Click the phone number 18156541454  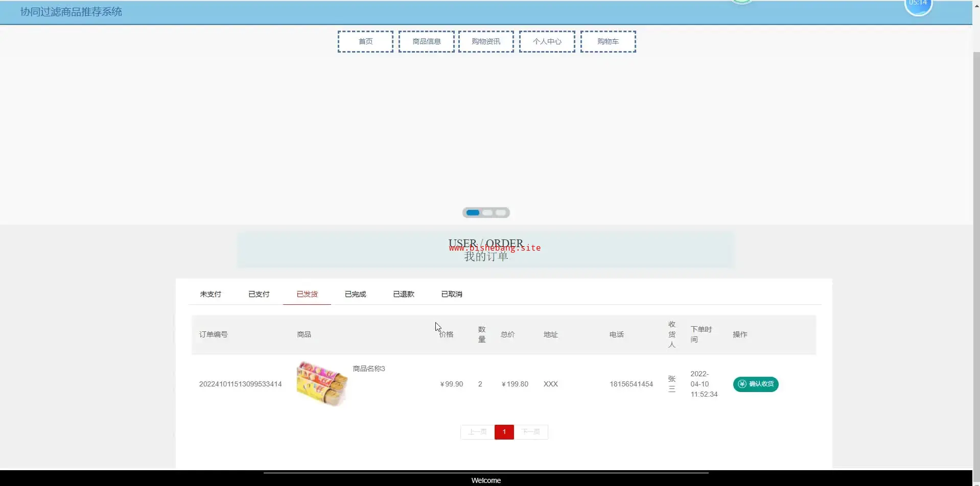pyautogui.click(x=631, y=384)
